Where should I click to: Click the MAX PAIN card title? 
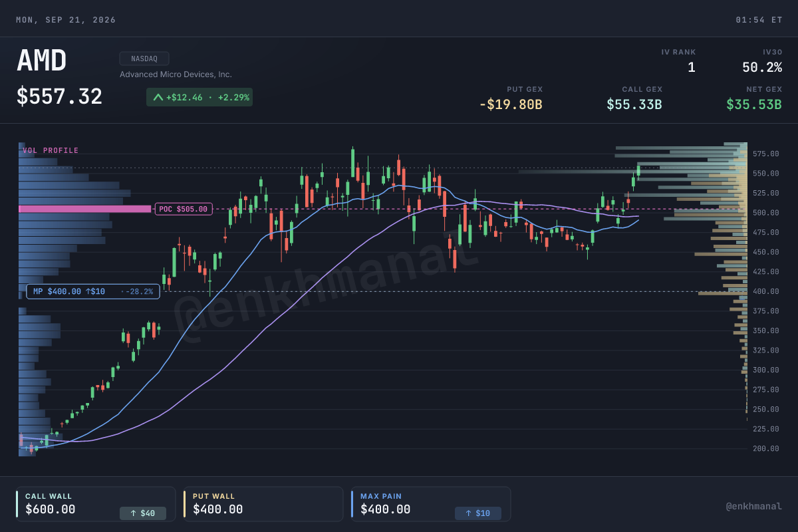[381, 496]
